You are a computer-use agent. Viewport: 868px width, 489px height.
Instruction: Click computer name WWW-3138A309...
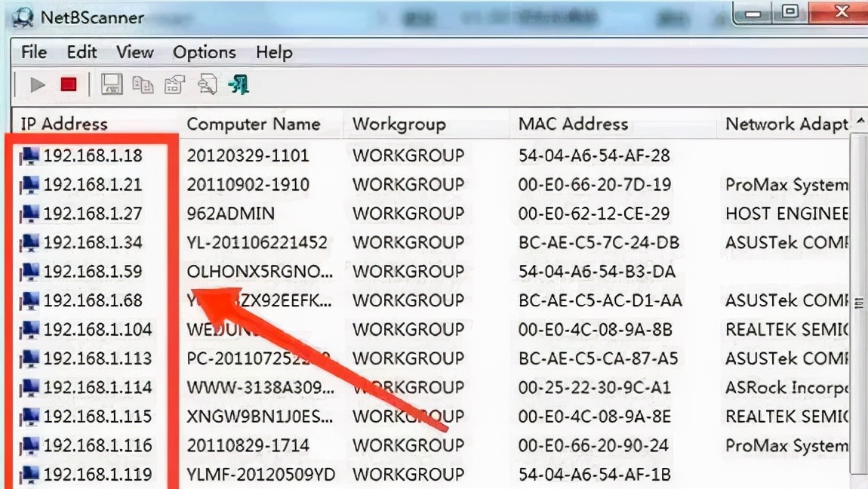[260, 387]
